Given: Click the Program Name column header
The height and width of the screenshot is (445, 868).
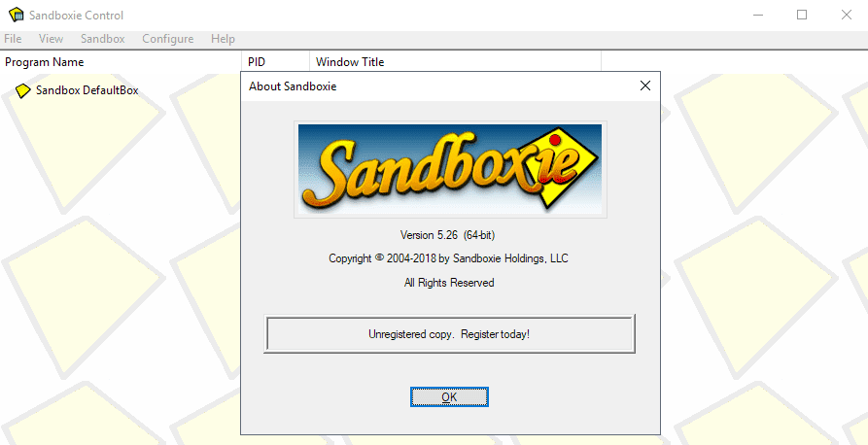Looking at the screenshot, I should 45,62.
